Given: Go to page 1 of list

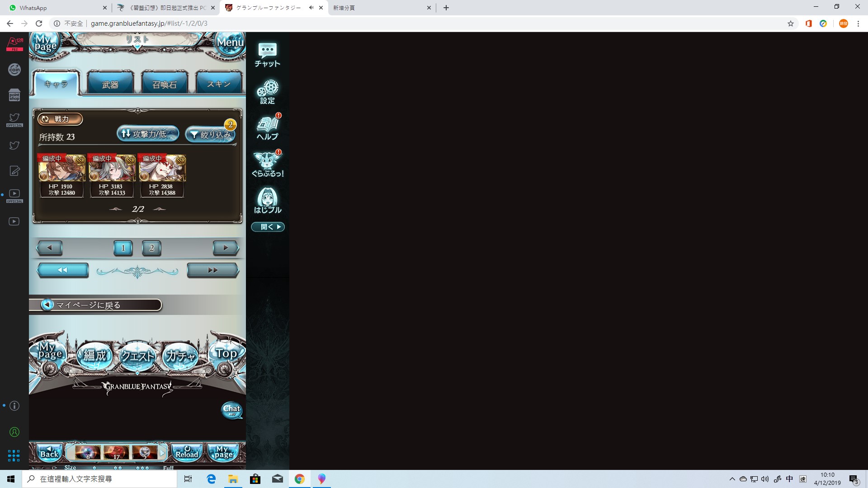Looking at the screenshot, I should [x=123, y=248].
